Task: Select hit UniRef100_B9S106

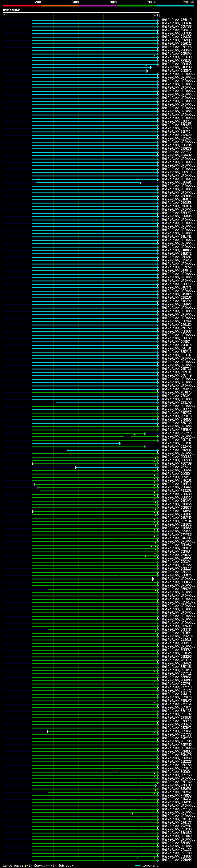Action: 177,402
